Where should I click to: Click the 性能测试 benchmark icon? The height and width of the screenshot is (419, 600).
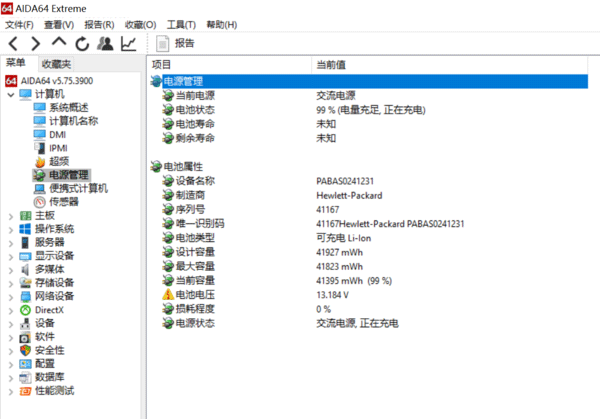[x=25, y=391]
